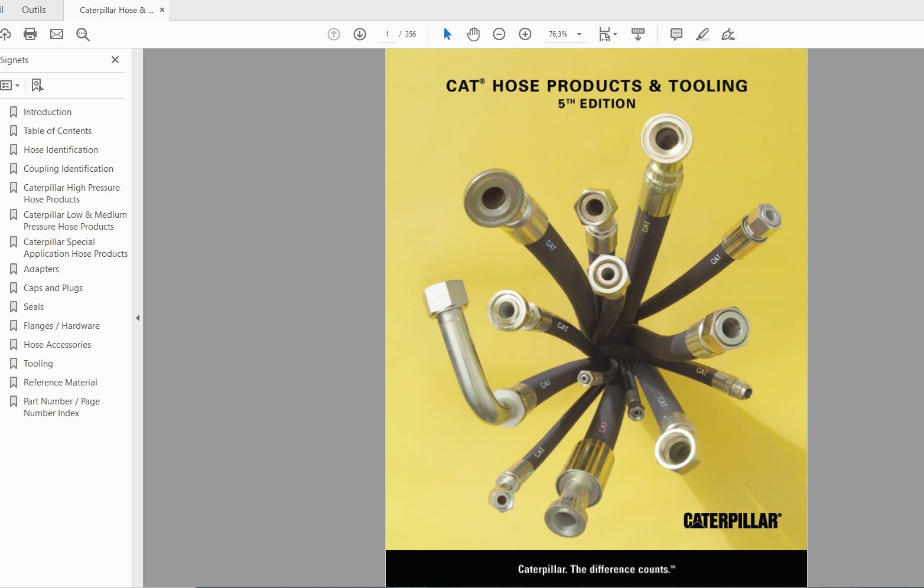
Task: Switch to the Outils tab
Action: click(34, 10)
